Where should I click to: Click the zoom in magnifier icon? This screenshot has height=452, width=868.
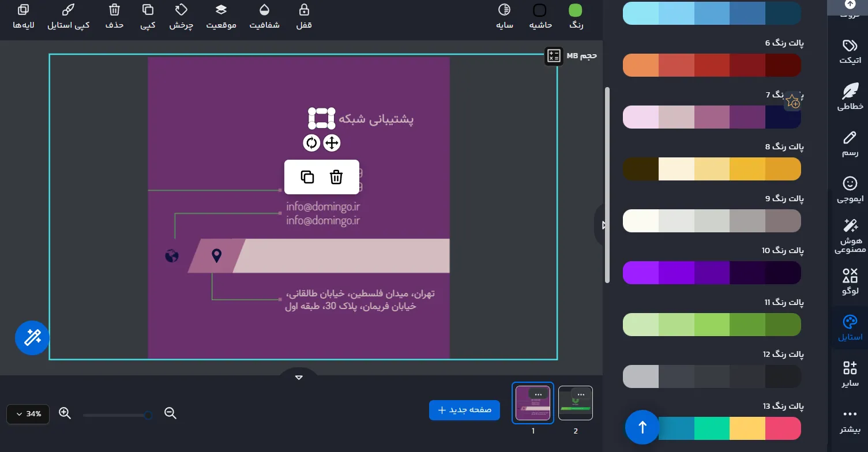(65, 413)
